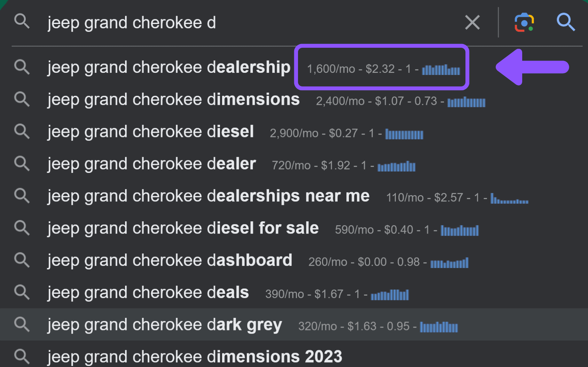The width and height of the screenshot is (588, 367).
Task: Open the 'dealerships near me' suggestion
Action: [x=208, y=196]
